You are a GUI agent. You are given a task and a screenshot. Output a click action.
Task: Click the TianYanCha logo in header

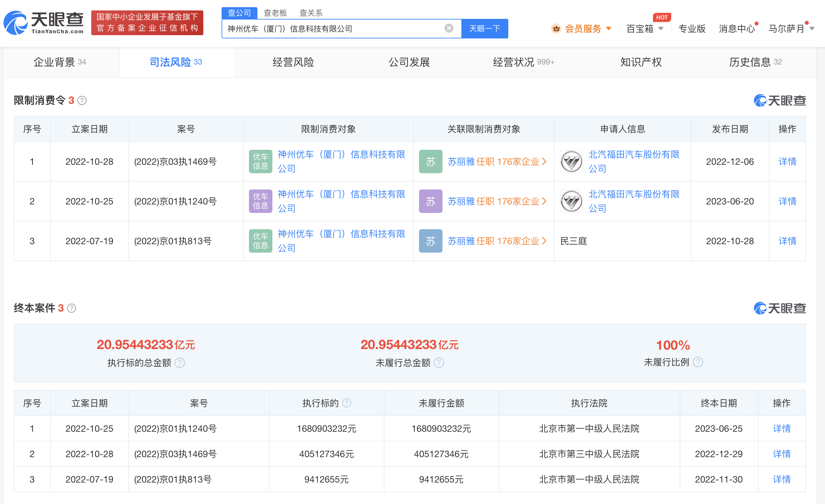click(x=44, y=23)
